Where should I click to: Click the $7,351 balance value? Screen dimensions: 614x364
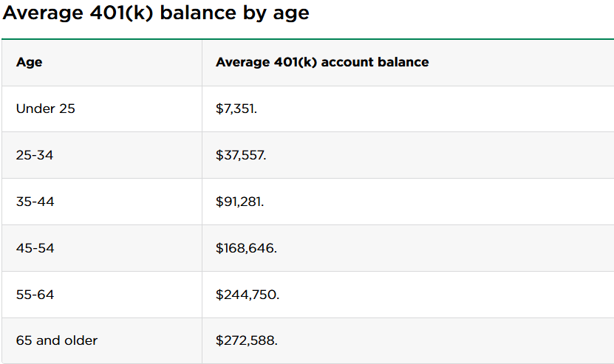point(236,109)
